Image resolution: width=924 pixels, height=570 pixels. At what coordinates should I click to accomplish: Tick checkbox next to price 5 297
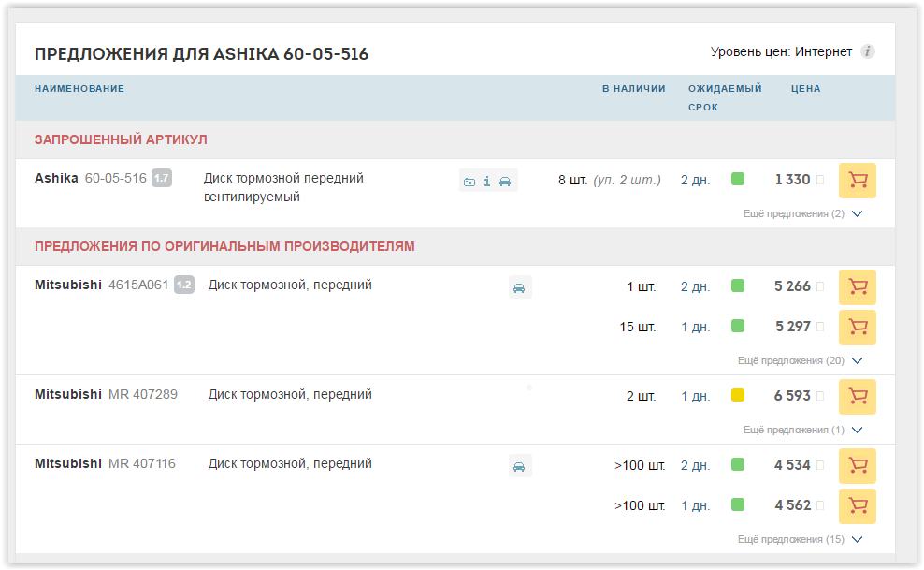pos(819,327)
